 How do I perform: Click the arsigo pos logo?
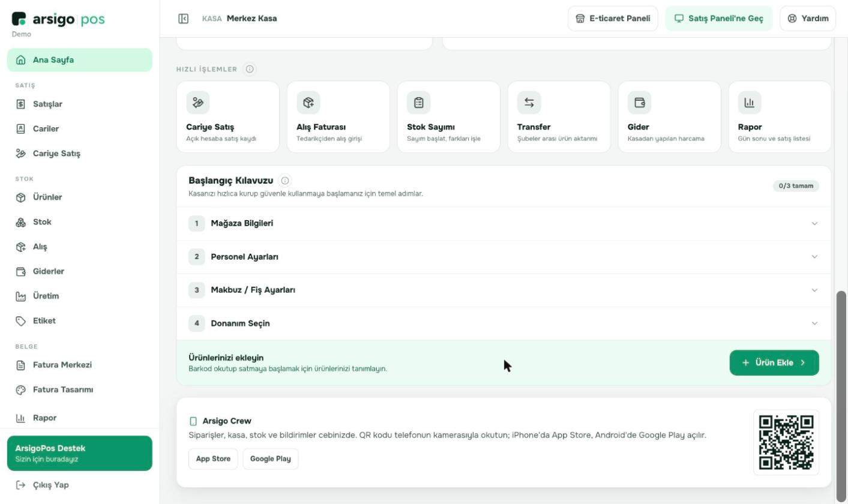[x=58, y=19]
